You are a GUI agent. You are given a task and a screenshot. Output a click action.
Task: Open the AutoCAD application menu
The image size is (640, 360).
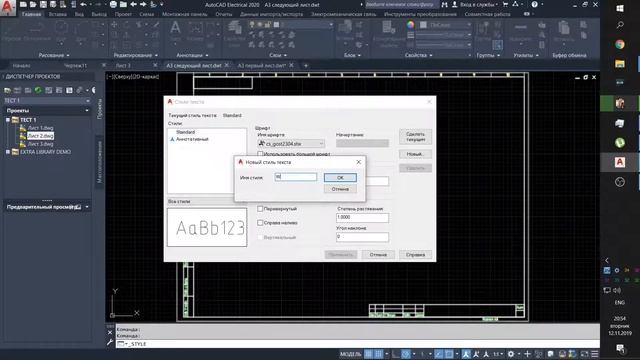(x=7, y=7)
